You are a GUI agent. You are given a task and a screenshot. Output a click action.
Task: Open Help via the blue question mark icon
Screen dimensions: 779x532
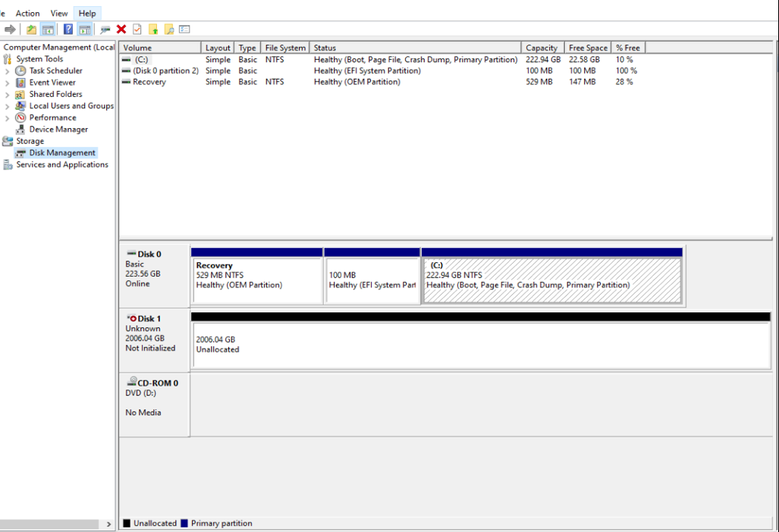[68, 30]
